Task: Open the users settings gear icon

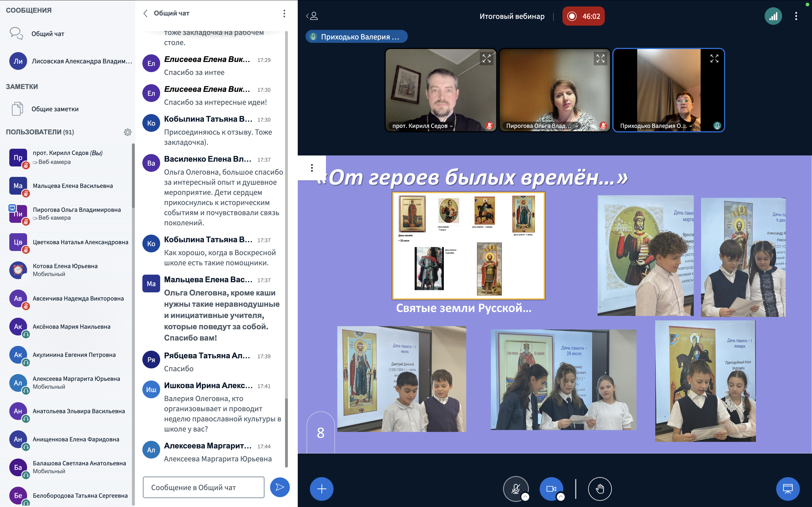Action: (x=127, y=132)
